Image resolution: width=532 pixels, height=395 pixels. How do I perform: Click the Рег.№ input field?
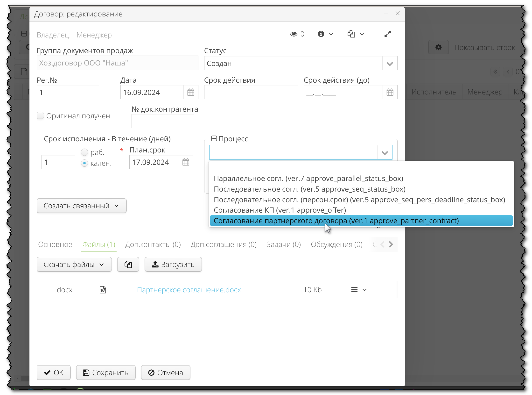click(x=68, y=92)
